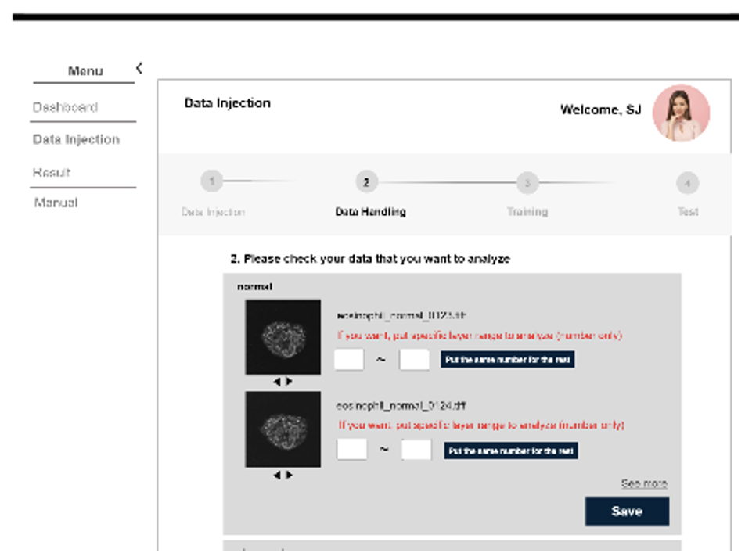Screen dimensions: 745x560
Task: Show previous layer of eosinophil_normal_0124 image
Action: coord(277,475)
